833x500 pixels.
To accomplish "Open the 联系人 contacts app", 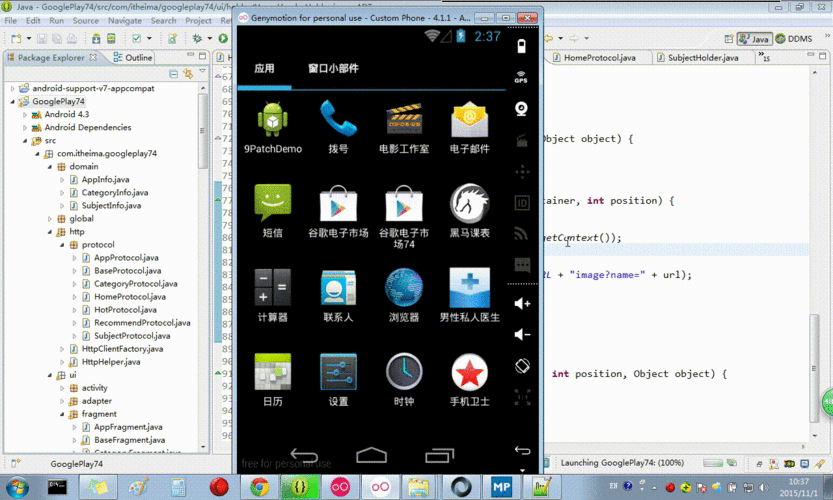I will pos(338,295).
